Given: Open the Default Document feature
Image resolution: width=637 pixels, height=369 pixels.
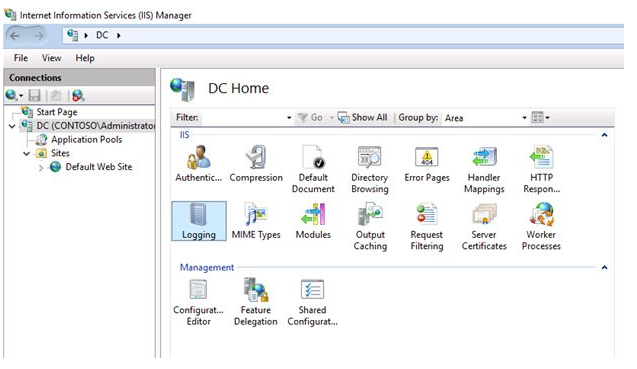Looking at the screenshot, I should tap(313, 169).
